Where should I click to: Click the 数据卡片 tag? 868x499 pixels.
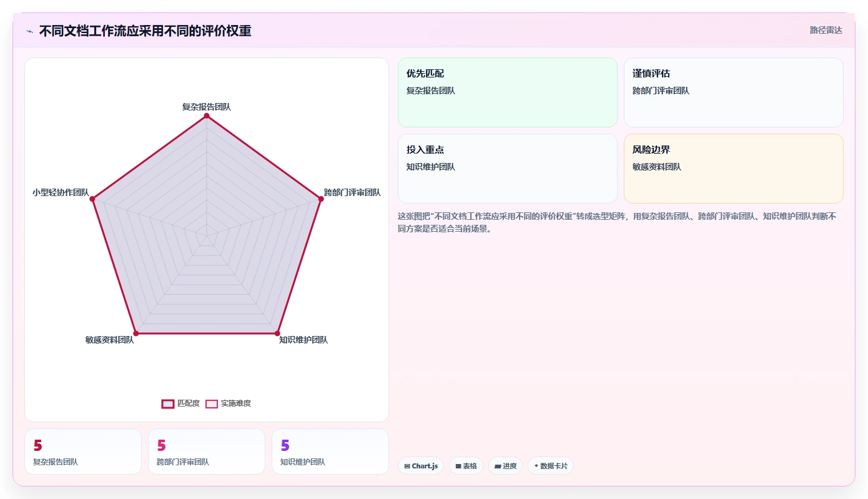[x=551, y=466]
